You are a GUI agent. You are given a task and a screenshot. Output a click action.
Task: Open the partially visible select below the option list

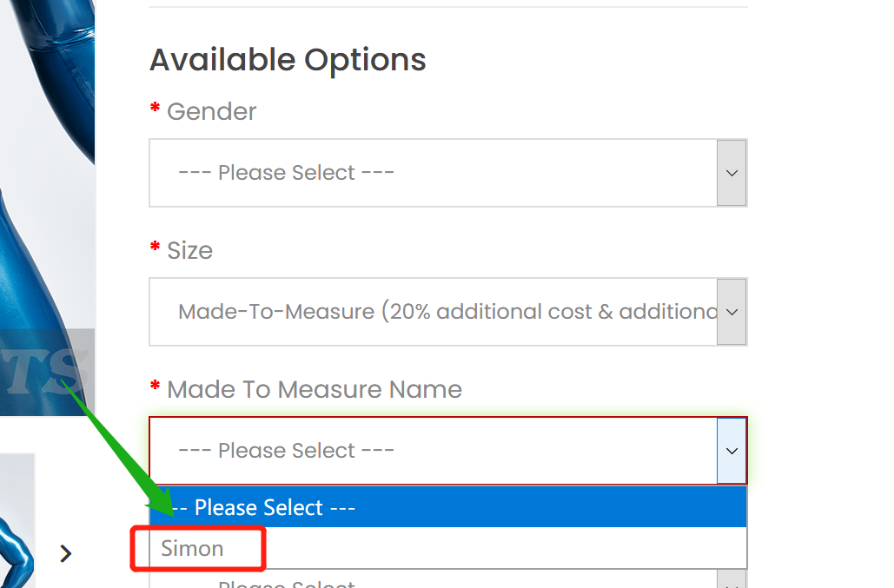(448, 579)
